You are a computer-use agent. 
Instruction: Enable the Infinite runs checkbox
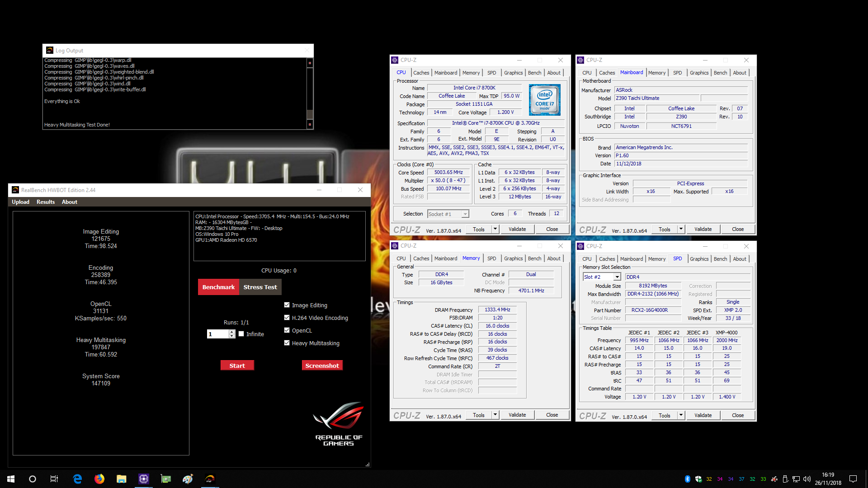241,334
